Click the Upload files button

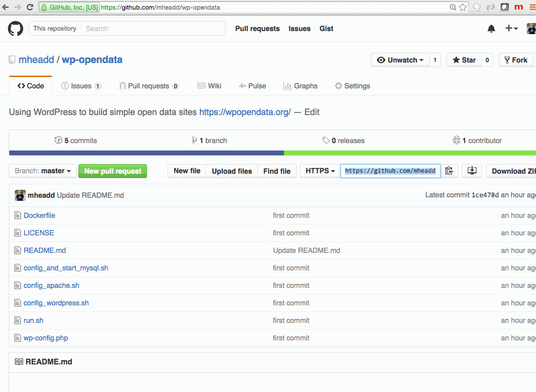(232, 171)
